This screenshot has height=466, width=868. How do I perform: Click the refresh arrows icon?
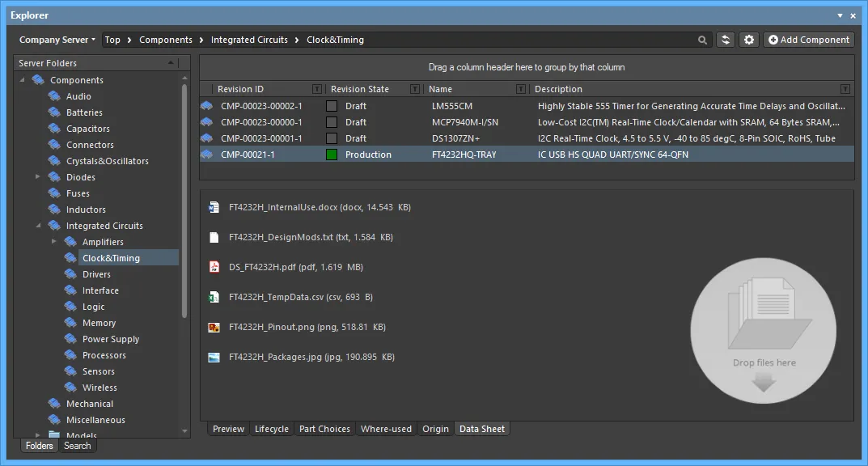725,40
